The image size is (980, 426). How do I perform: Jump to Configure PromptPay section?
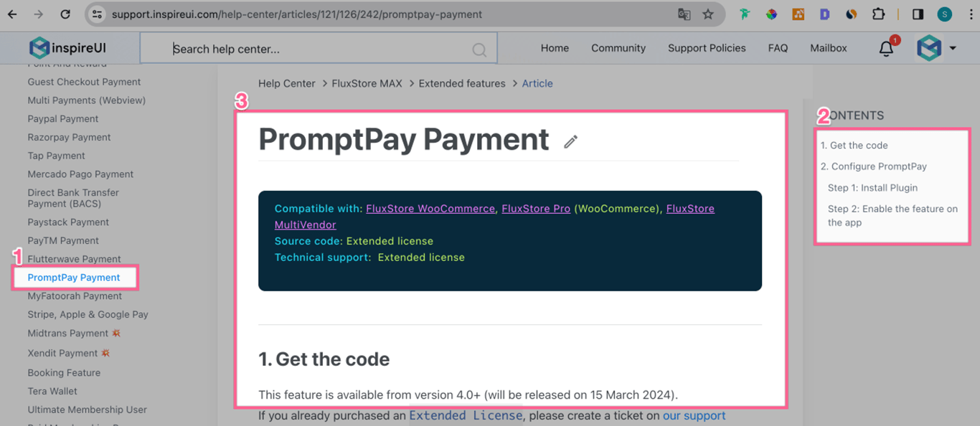tap(874, 166)
